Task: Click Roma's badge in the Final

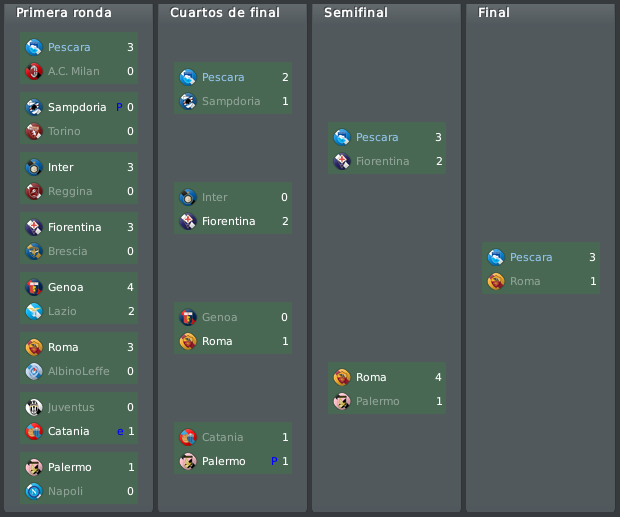Action: point(496,281)
